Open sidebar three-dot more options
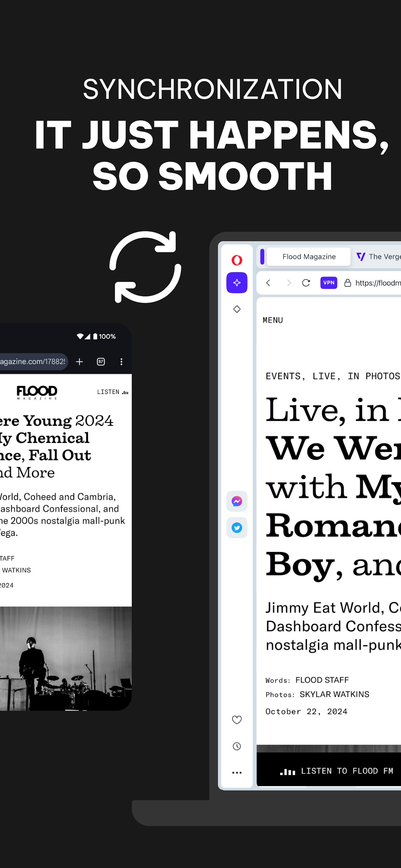This screenshot has height=868, width=401. 237,772
